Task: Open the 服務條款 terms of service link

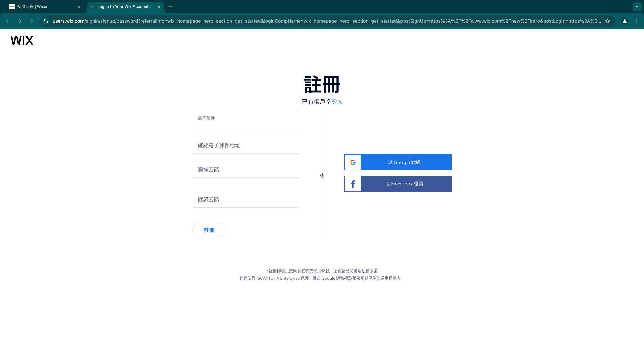Action: pyautogui.click(x=368, y=278)
